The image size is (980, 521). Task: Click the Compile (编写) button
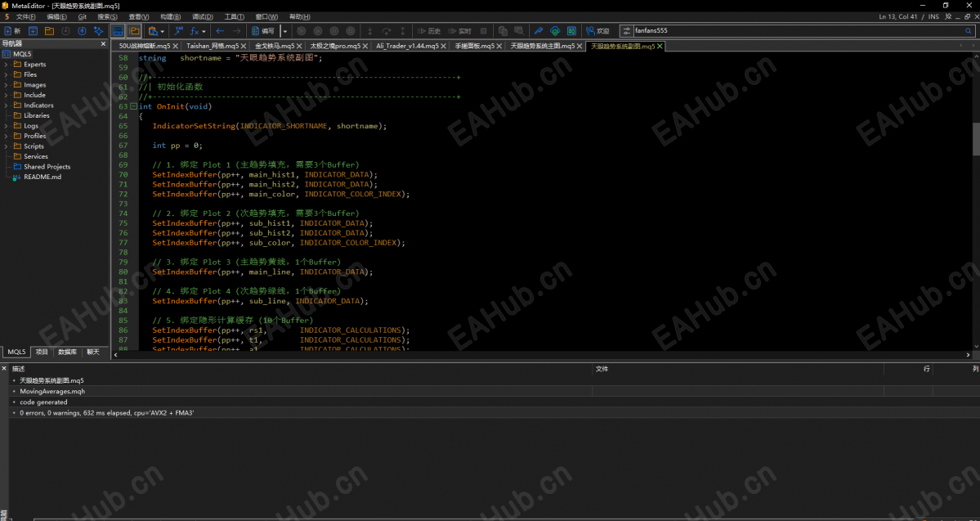(263, 30)
